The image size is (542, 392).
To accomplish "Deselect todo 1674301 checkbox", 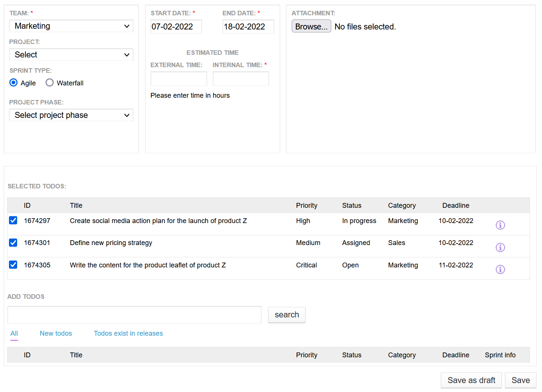I will coord(13,243).
